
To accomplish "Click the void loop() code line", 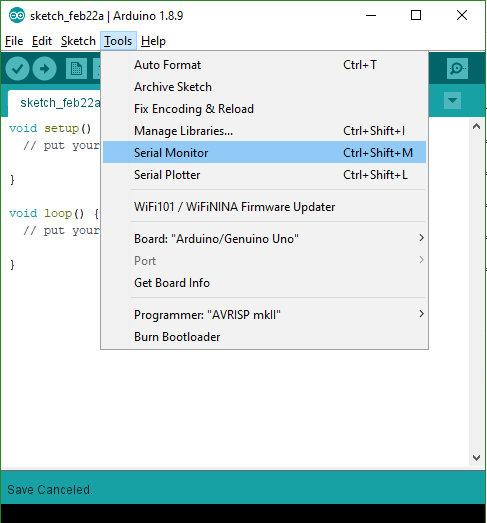I will 54,213.
